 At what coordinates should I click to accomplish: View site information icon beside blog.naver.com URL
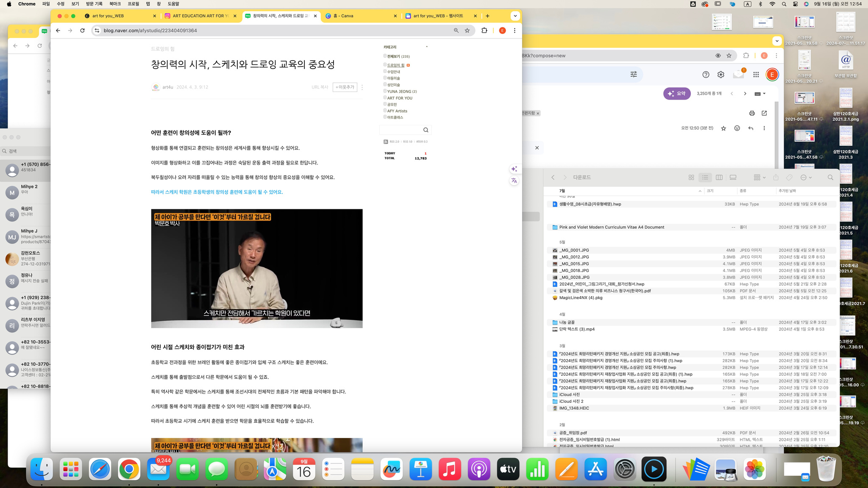97,30
